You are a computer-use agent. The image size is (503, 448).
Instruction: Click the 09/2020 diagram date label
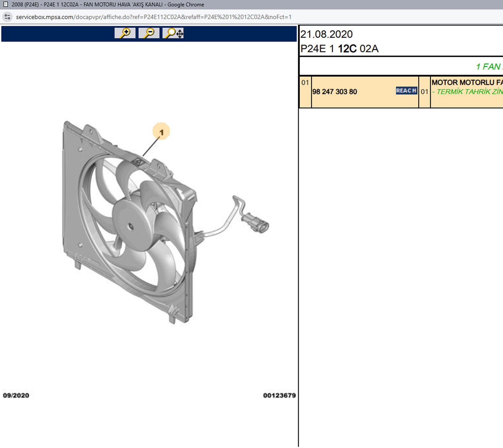click(16, 395)
